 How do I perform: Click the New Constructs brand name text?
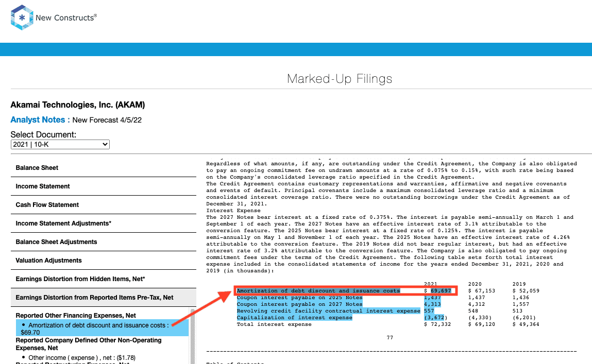coord(66,18)
